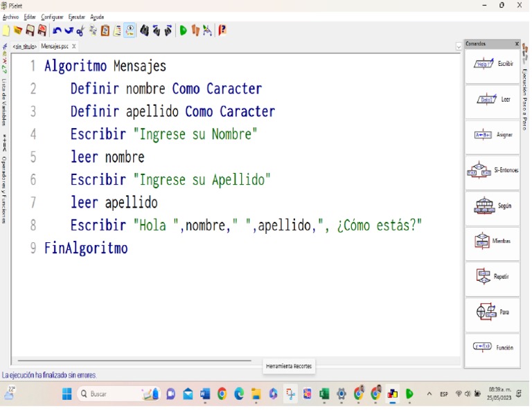The image size is (532, 411).
Task: Close the Mensajes.psc tab
Action: 74,47
